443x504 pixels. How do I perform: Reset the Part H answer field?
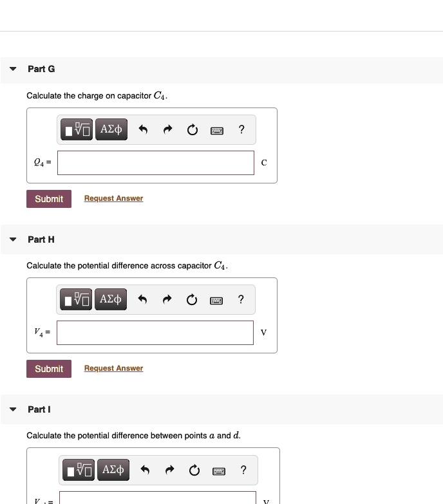pos(192,300)
